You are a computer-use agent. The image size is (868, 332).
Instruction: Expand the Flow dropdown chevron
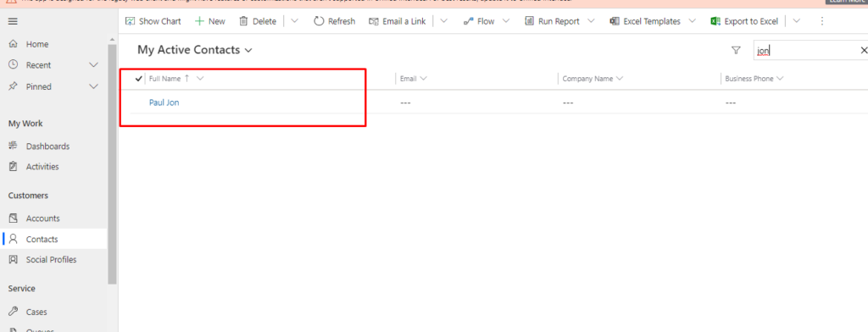506,21
